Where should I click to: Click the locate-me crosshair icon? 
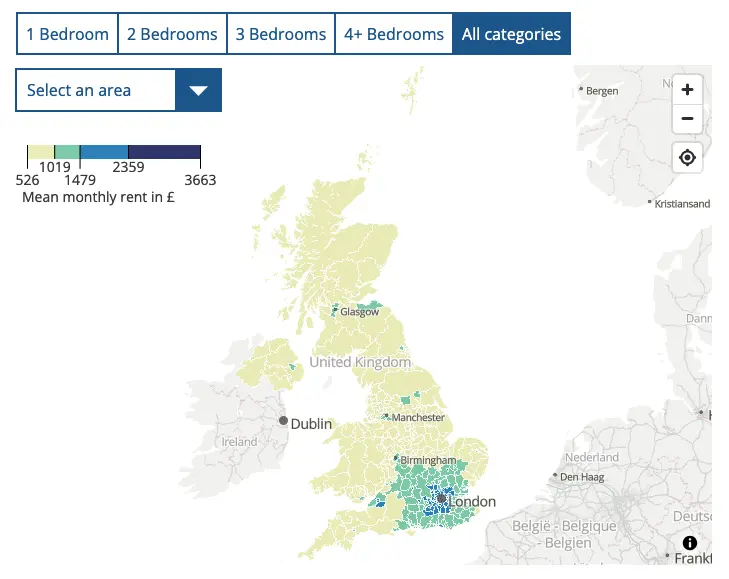pos(687,158)
